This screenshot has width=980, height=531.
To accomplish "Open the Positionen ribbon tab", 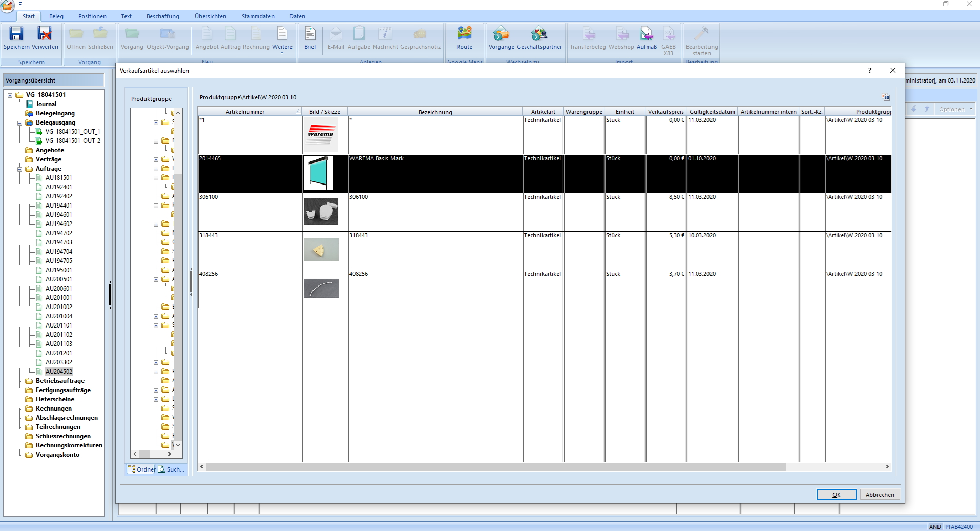I will (92, 16).
